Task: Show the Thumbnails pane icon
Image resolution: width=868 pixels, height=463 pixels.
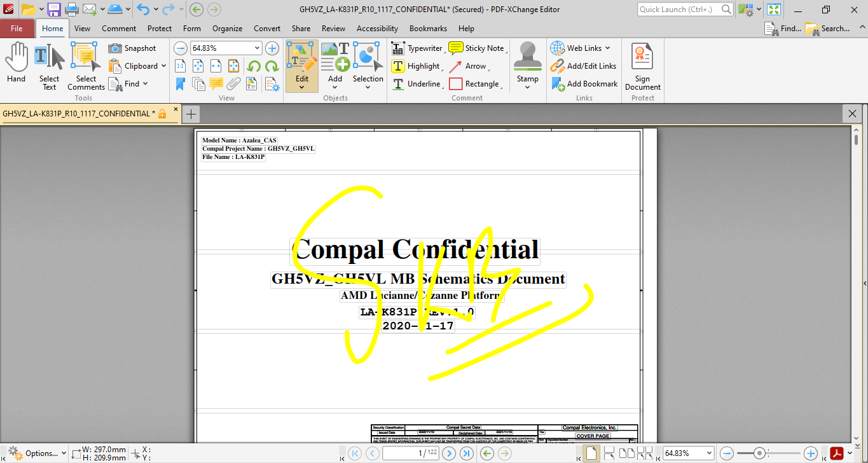Action: click(198, 84)
